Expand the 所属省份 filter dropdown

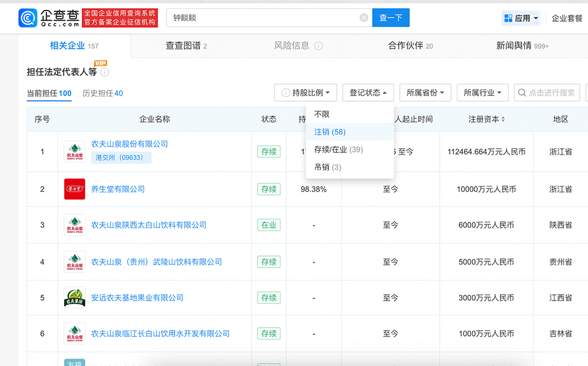click(425, 93)
